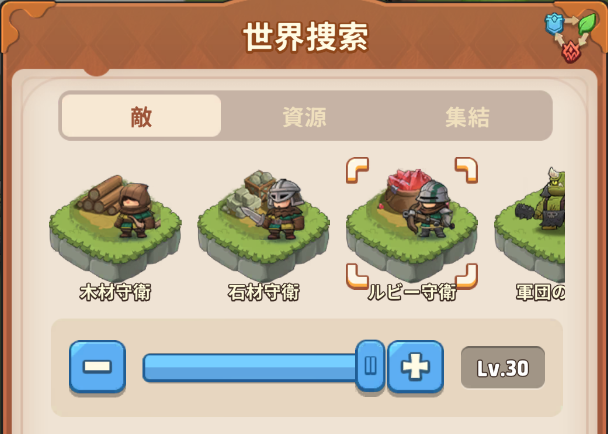Click the green leaf icon in the corner
This screenshot has width=608, height=434.
[587, 24]
